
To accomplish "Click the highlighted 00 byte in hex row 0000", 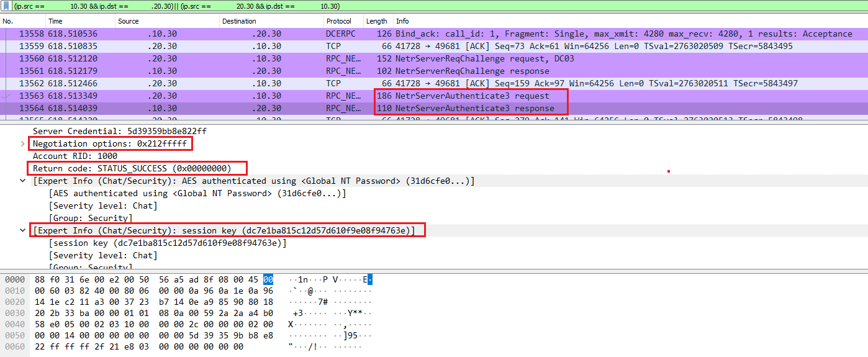I will coord(268,279).
